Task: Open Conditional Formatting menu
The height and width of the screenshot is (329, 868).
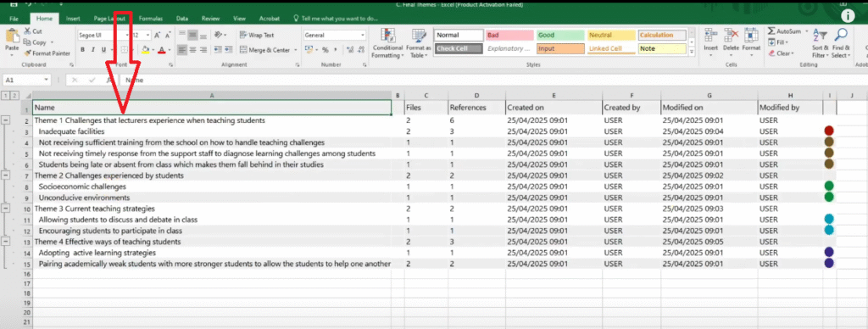Action: coord(387,43)
